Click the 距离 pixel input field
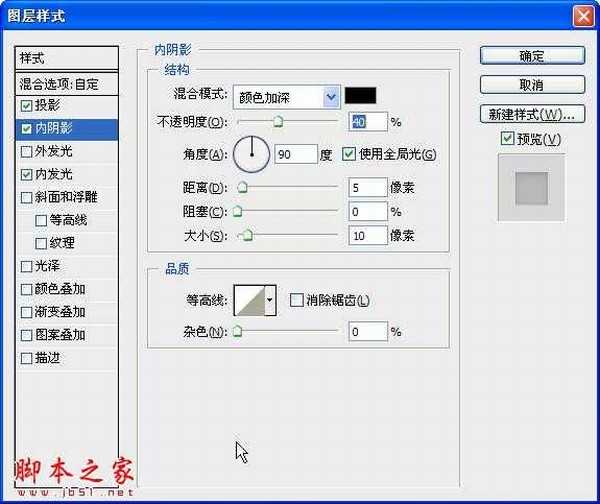This screenshot has height=504, width=600. click(367, 187)
